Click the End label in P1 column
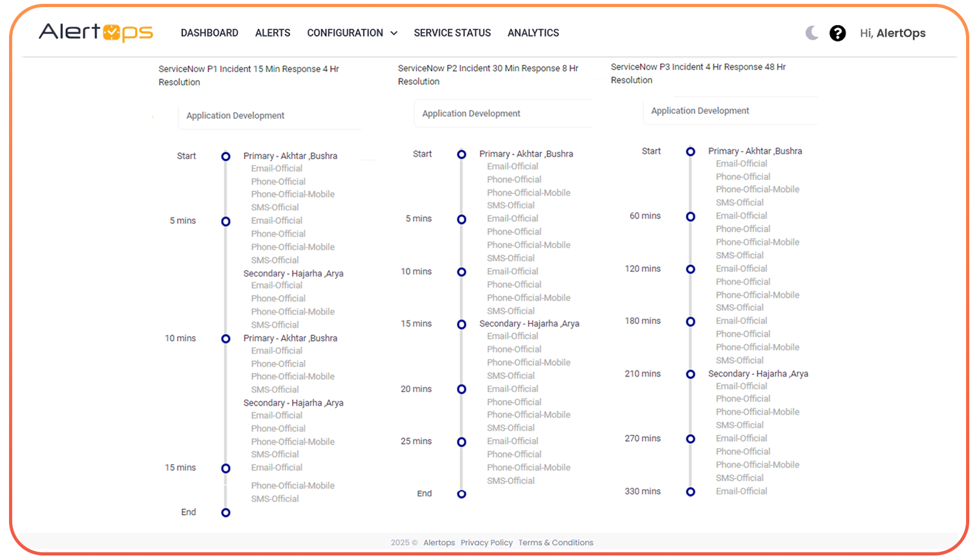This screenshot has height=560, width=977. click(x=188, y=512)
